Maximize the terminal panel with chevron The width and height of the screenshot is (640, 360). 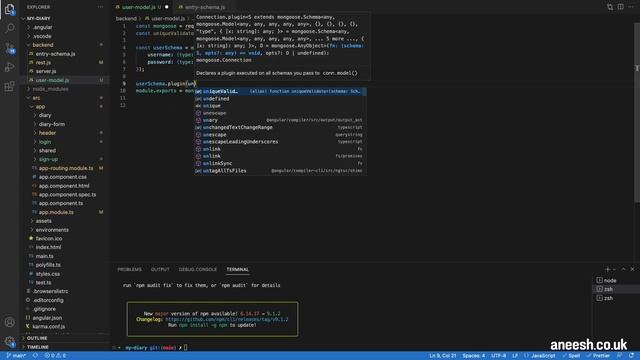[x=623, y=269]
